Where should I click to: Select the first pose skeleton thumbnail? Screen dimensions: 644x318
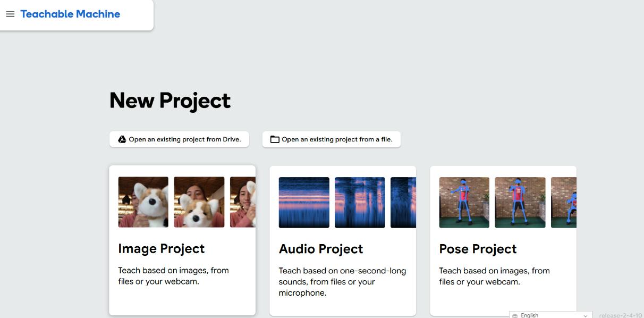tap(464, 203)
